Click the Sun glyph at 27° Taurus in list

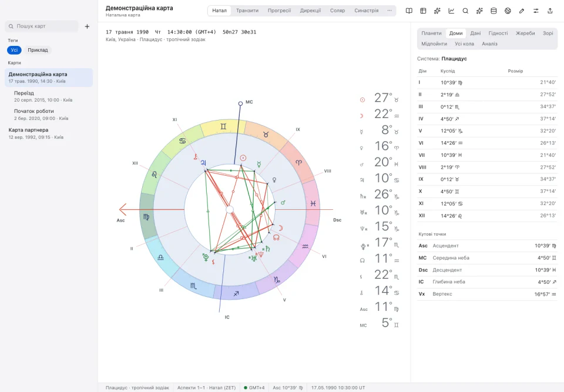[x=362, y=100]
